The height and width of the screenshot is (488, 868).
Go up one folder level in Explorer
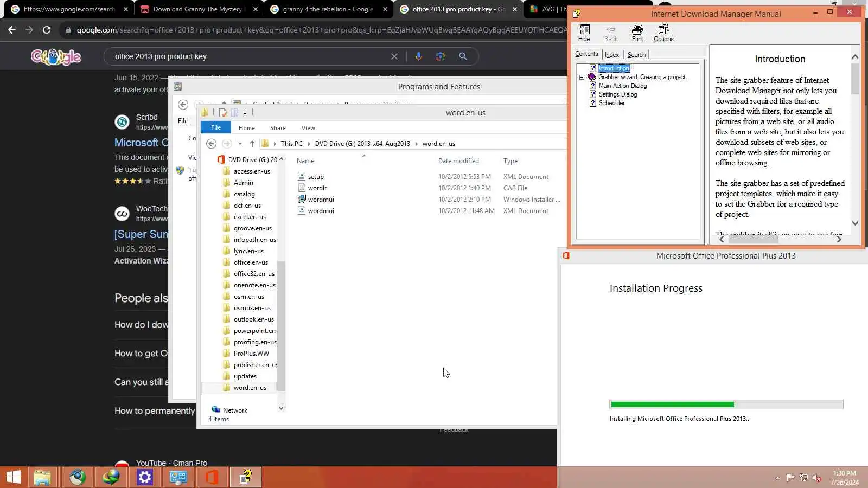[x=252, y=144]
